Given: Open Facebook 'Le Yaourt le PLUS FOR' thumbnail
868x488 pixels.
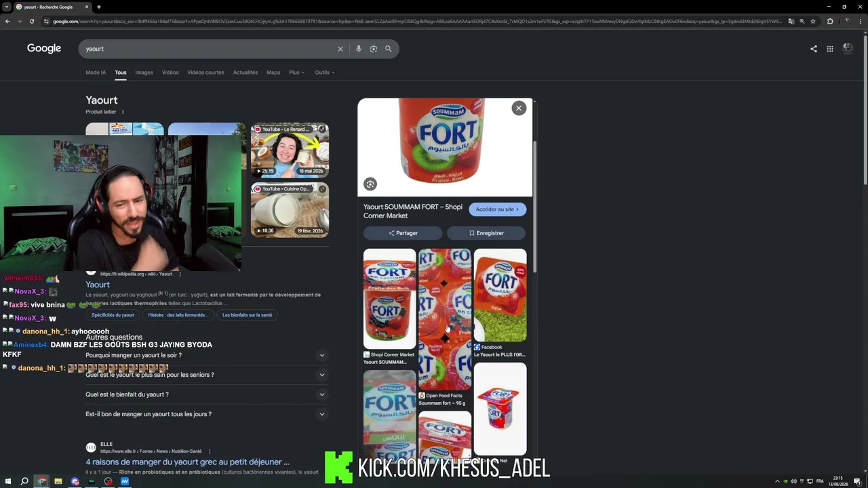Looking at the screenshot, I should [500, 295].
